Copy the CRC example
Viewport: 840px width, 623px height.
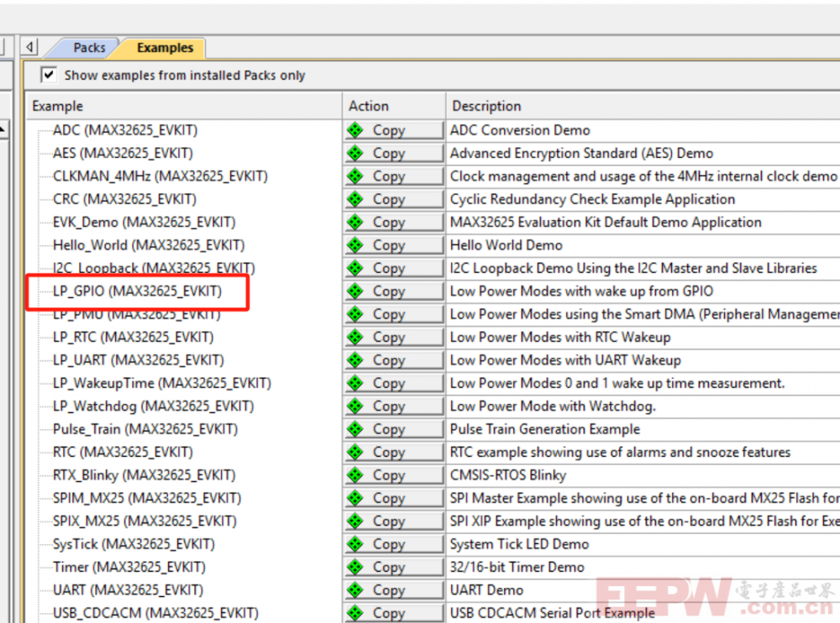(x=394, y=199)
